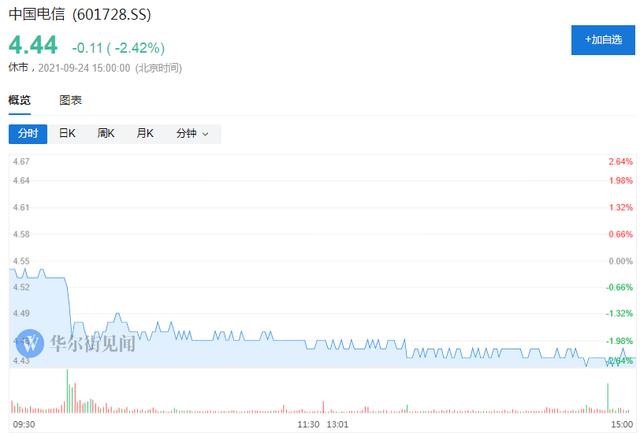Click the 4.64 price axis label
Viewport: 640px width, 433px height.
coord(21,180)
